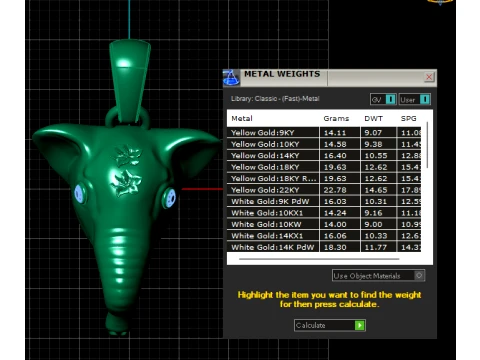Select the White Gold:10KX1 row
Screen dimensions: 480x360
tap(324, 213)
